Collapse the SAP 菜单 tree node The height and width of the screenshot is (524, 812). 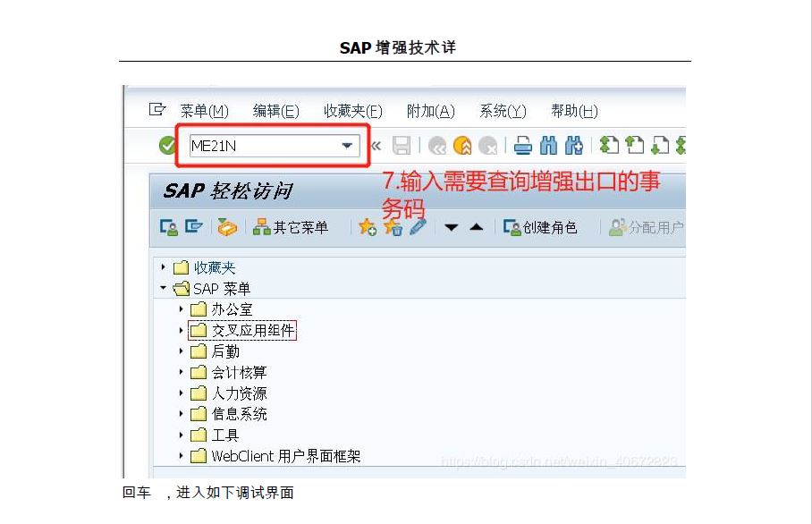click(163, 287)
